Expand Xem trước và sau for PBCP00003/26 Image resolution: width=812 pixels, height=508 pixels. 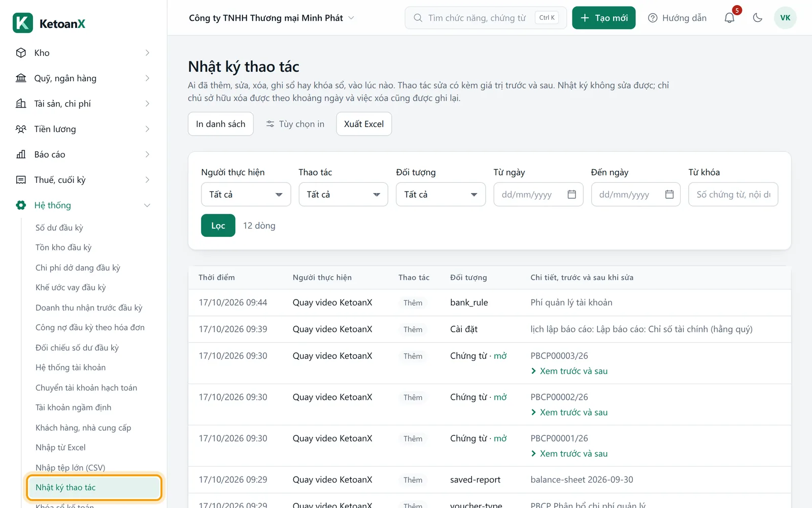[569, 371]
